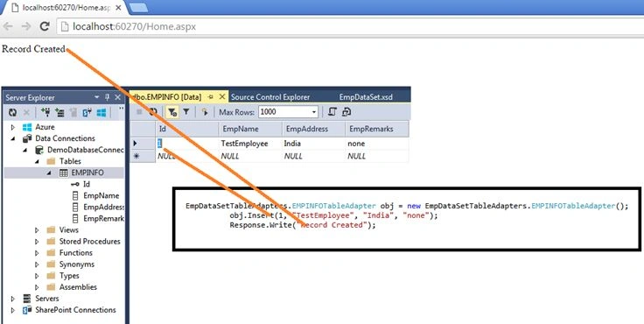
Task: Expand the Assemblies folder
Action: [37, 287]
